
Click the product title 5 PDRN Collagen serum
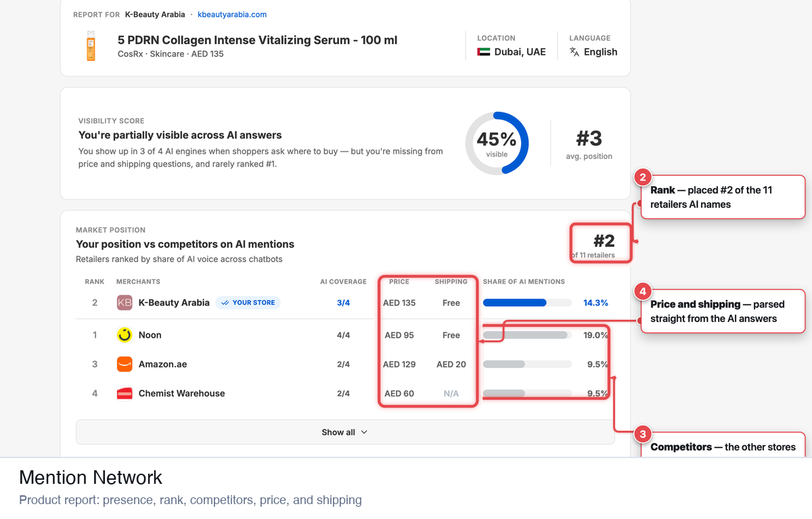pos(258,40)
